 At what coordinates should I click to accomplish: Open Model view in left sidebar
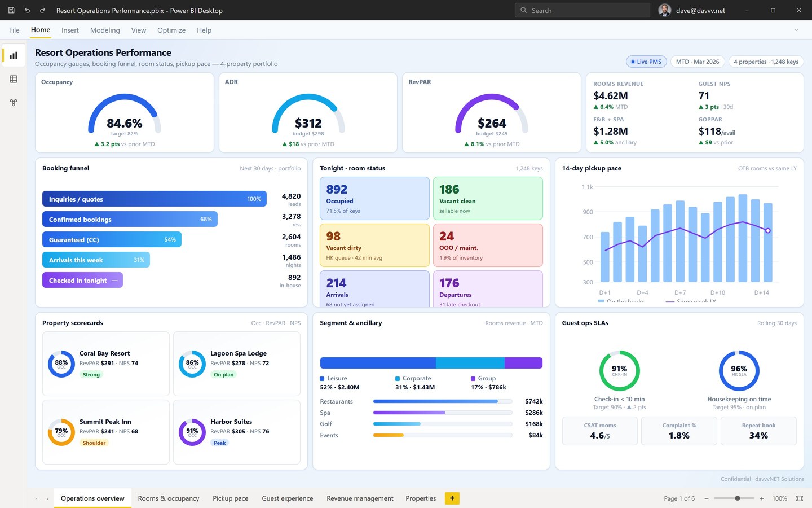pyautogui.click(x=14, y=103)
